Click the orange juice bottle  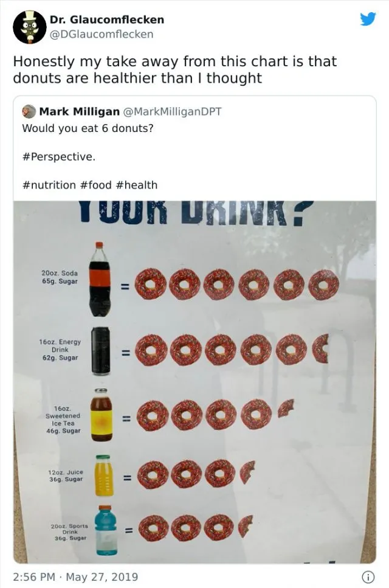103,476
